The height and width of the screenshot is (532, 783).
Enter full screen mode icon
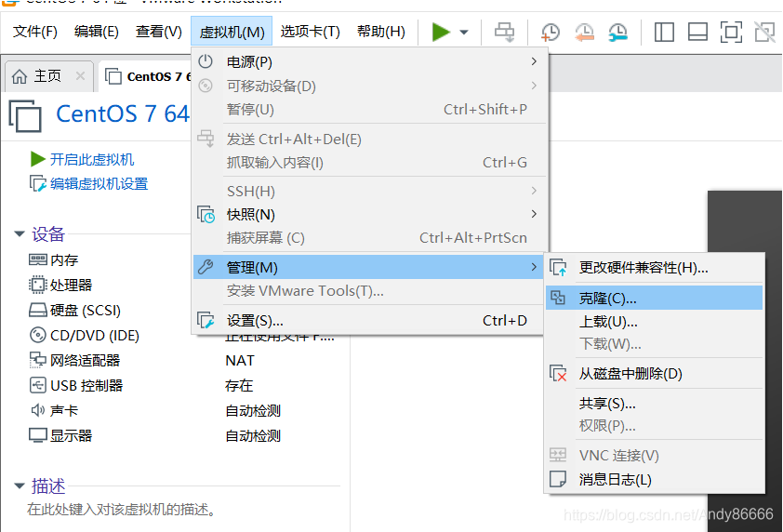coord(731,33)
